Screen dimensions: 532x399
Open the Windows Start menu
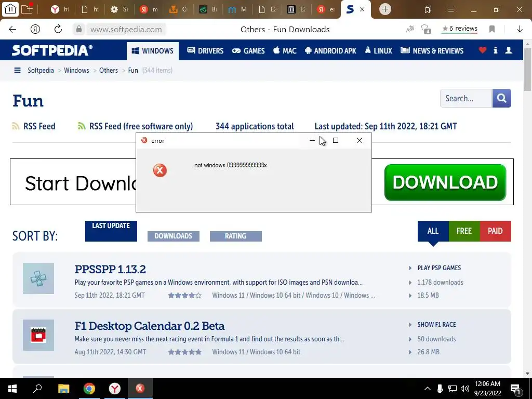12,389
